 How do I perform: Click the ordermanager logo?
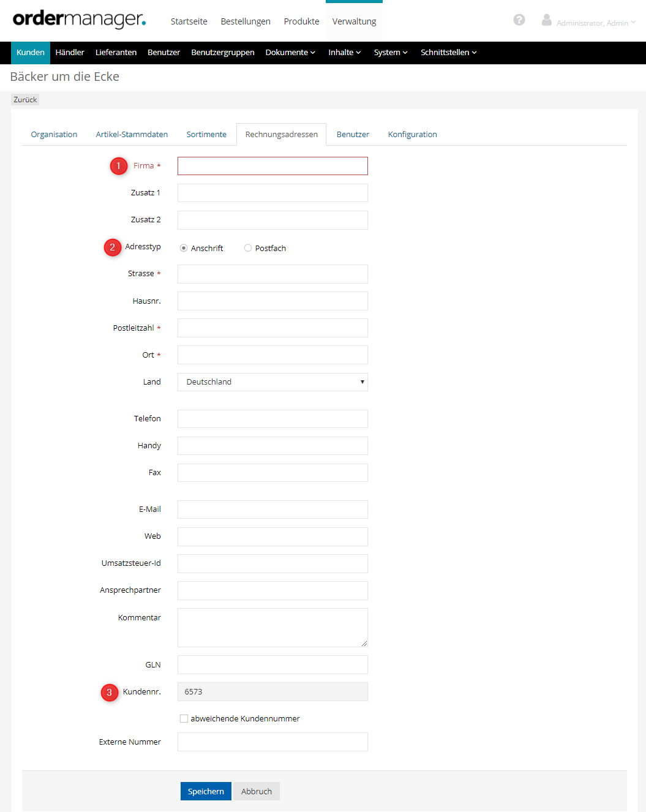[x=79, y=20]
